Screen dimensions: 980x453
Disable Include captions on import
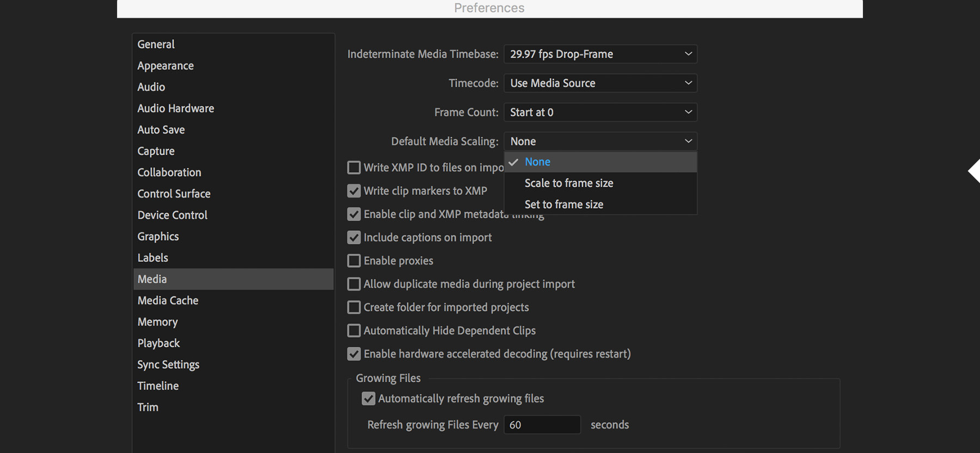tap(354, 237)
